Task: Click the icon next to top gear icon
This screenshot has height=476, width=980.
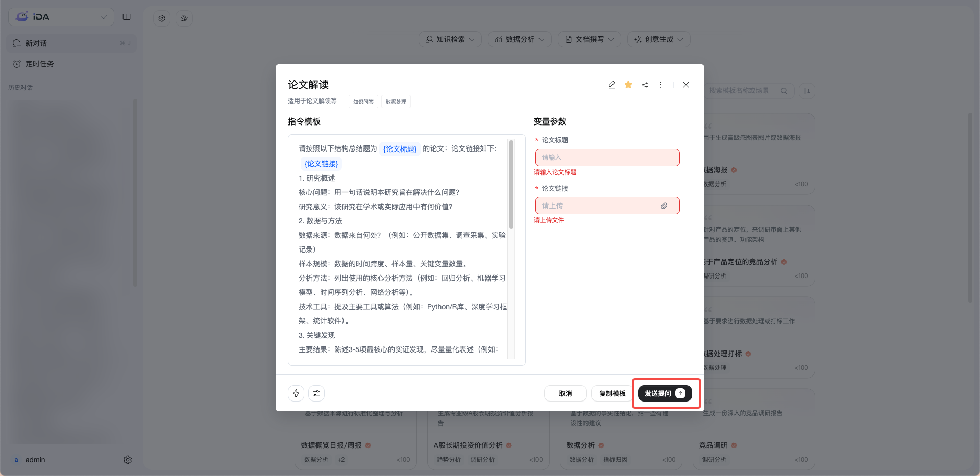Action: [x=184, y=18]
